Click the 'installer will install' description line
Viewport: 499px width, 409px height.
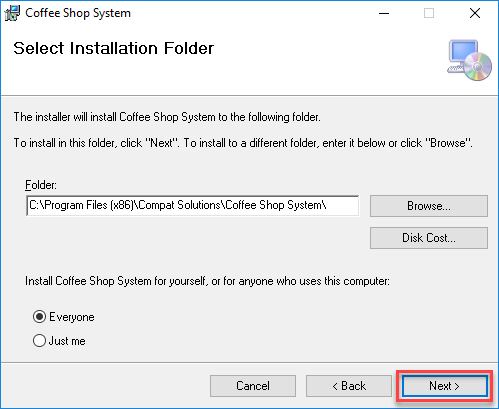(x=167, y=117)
